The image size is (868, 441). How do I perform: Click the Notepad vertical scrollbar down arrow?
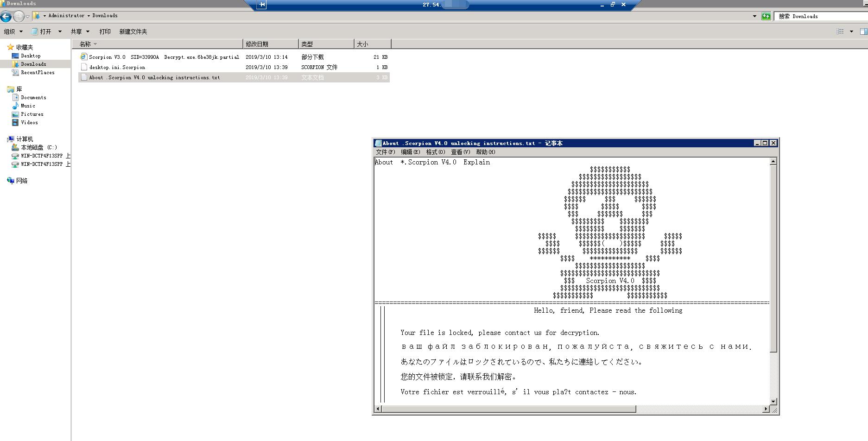pyautogui.click(x=773, y=402)
